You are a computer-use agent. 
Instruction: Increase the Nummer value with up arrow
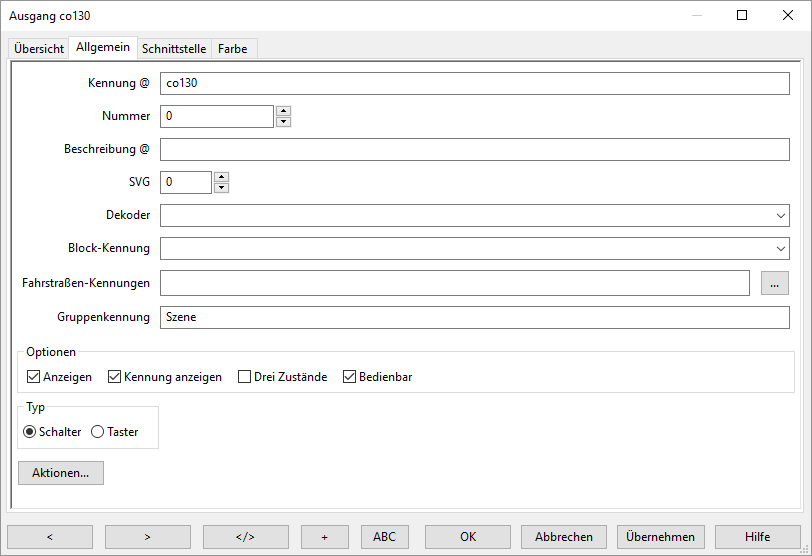coord(283,111)
